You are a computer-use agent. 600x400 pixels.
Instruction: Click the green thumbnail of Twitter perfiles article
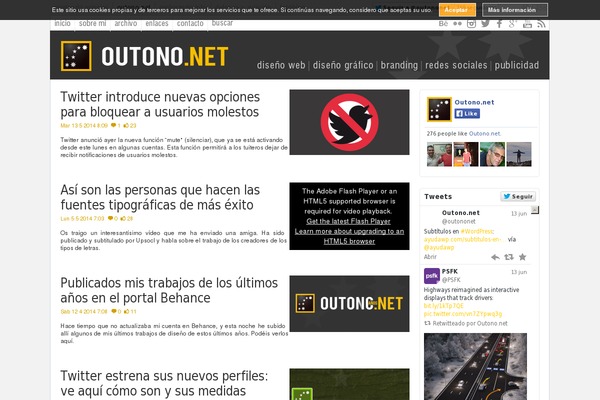pos(349,384)
